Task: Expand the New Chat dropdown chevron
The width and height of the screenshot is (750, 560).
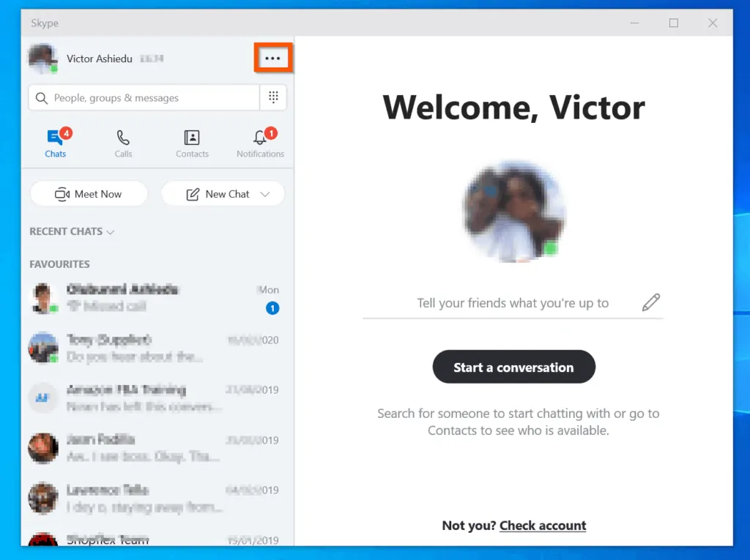Action: click(x=265, y=194)
